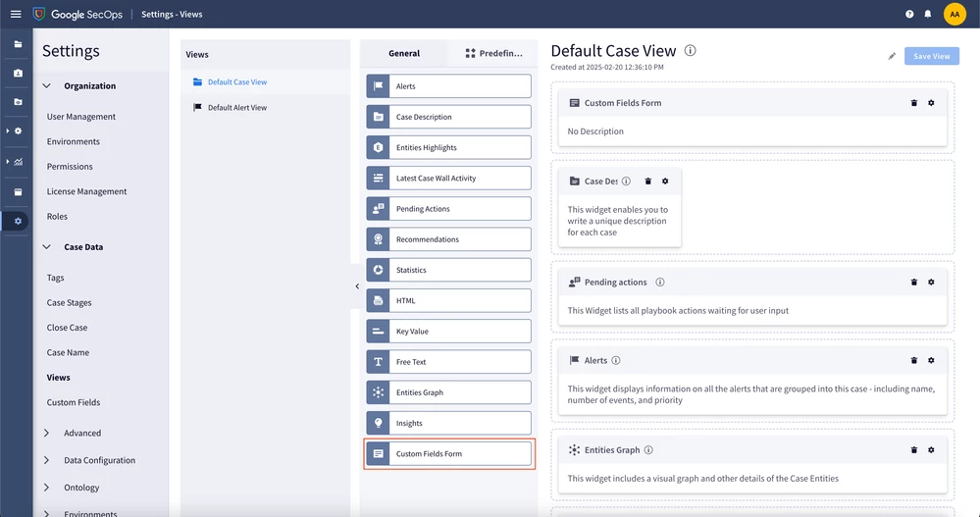The width and height of the screenshot is (980, 517).
Task: Select the Key Value widget
Action: (x=448, y=332)
